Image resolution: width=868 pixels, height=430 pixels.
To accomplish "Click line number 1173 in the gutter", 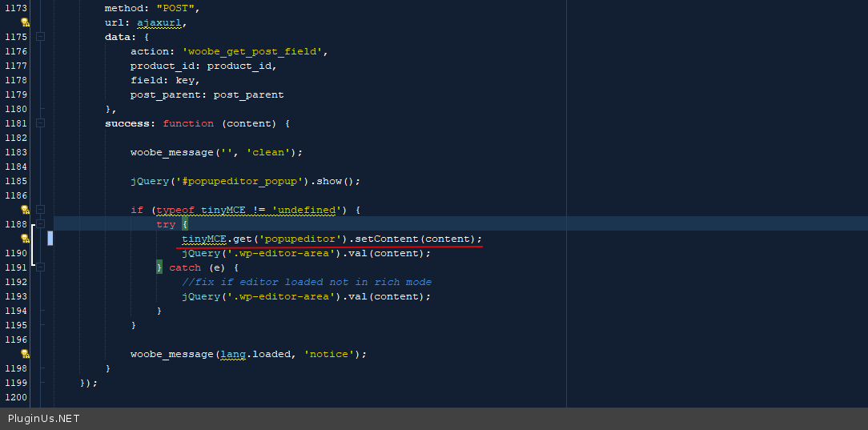I will 15,8.
